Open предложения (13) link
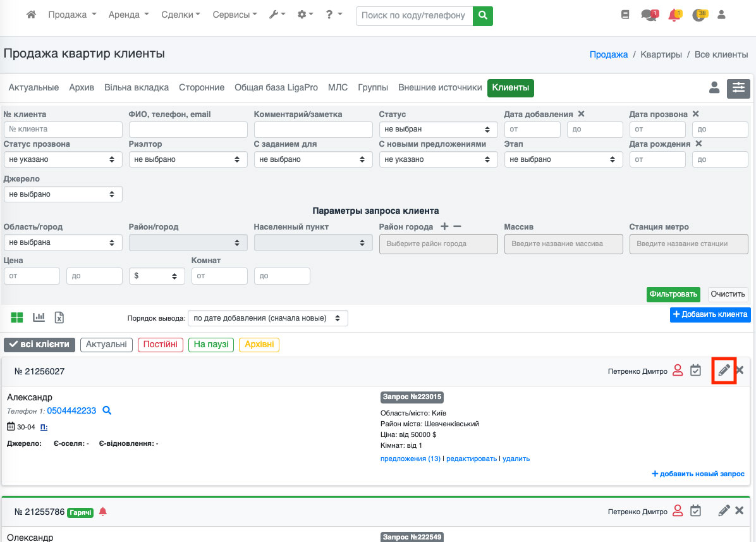 [410, 459]
